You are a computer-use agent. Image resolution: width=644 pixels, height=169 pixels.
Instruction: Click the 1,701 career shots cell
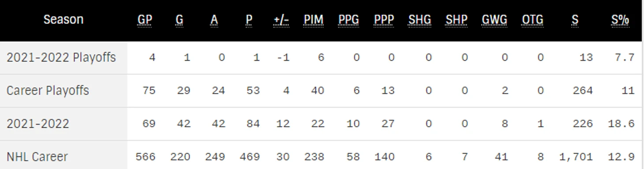click(576, 157)
